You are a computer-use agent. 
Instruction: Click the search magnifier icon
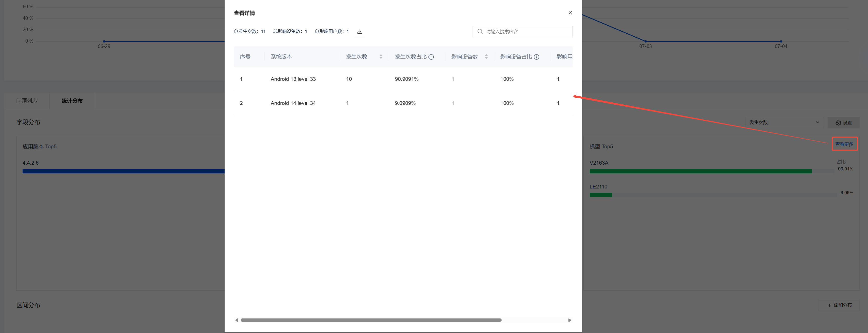coord(480,32)
